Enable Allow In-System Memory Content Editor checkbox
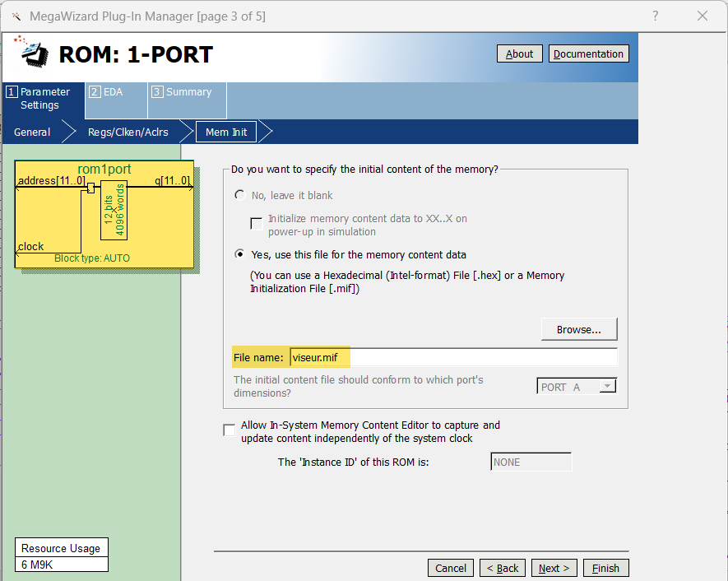Image resolution: width=728 pixels, height=581 pixels. (x=230, y=430)
